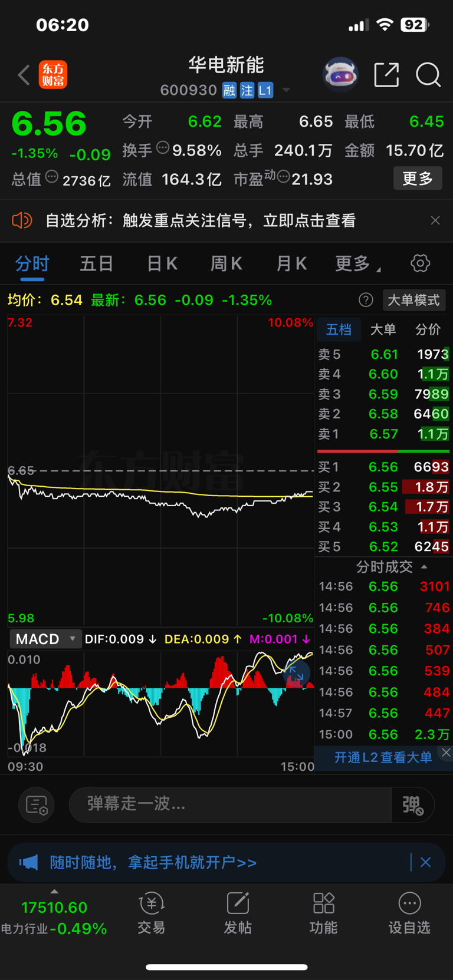Tap the 注 registration badge
The width and height of the screenshot is (453, 980).
pos(247,90)
